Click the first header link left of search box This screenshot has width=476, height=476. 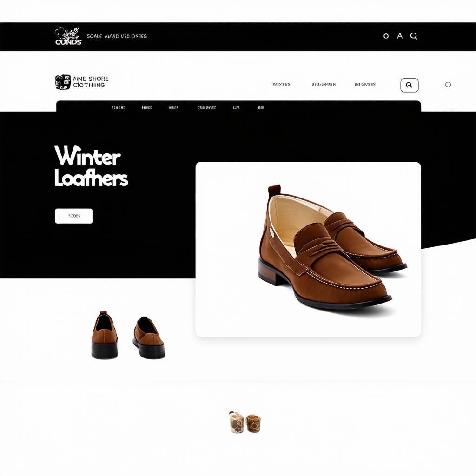281,85
